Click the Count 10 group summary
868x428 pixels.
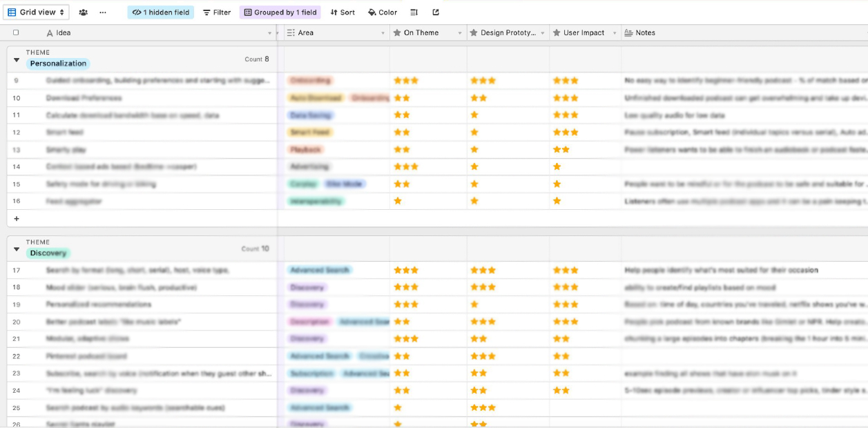[255, 249]
